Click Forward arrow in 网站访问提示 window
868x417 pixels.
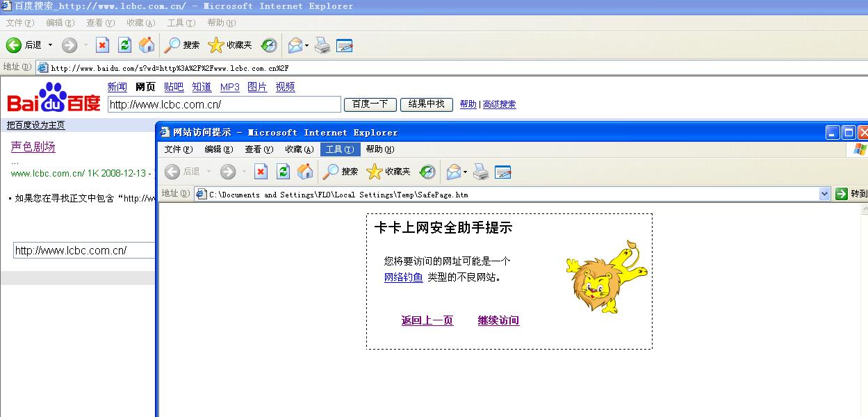coord(227,172)
